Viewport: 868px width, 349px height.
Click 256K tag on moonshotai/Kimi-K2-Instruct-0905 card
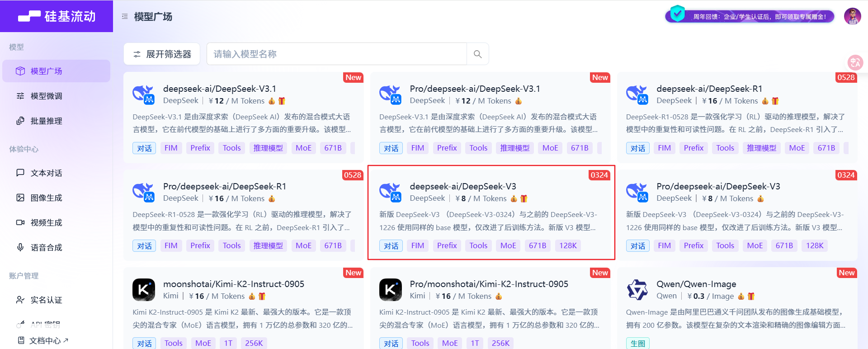click(254, 343)
